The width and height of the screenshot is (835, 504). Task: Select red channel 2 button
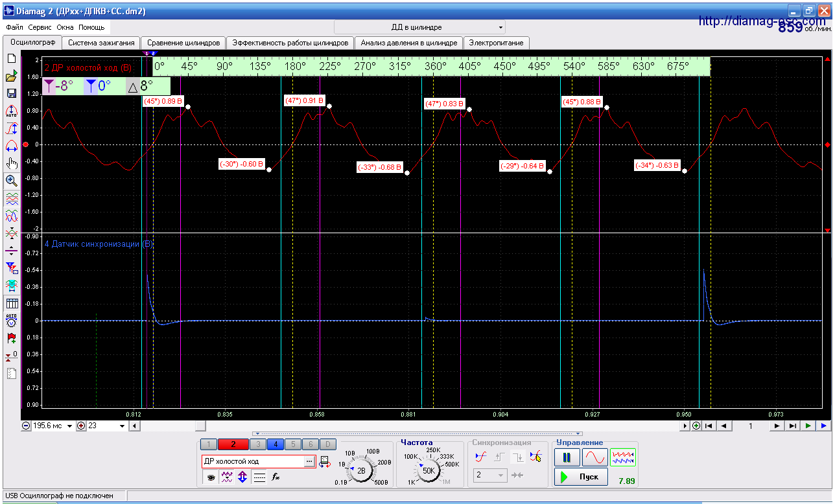[234, 444]
